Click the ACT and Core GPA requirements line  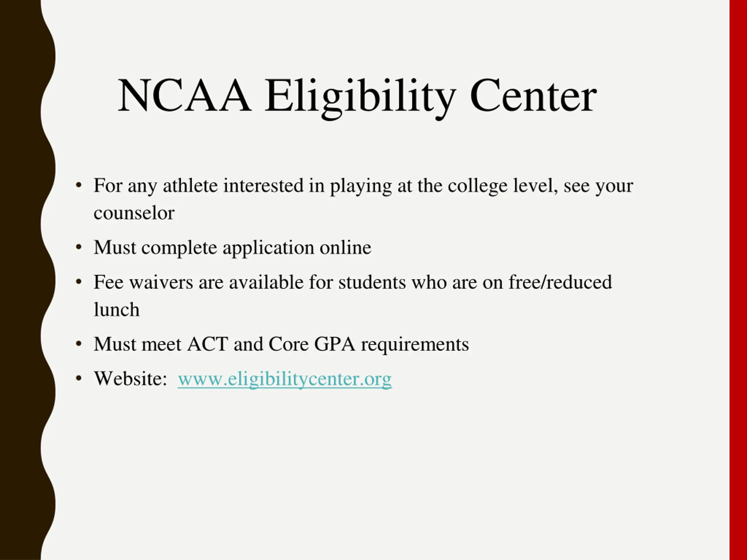(281, 345)
